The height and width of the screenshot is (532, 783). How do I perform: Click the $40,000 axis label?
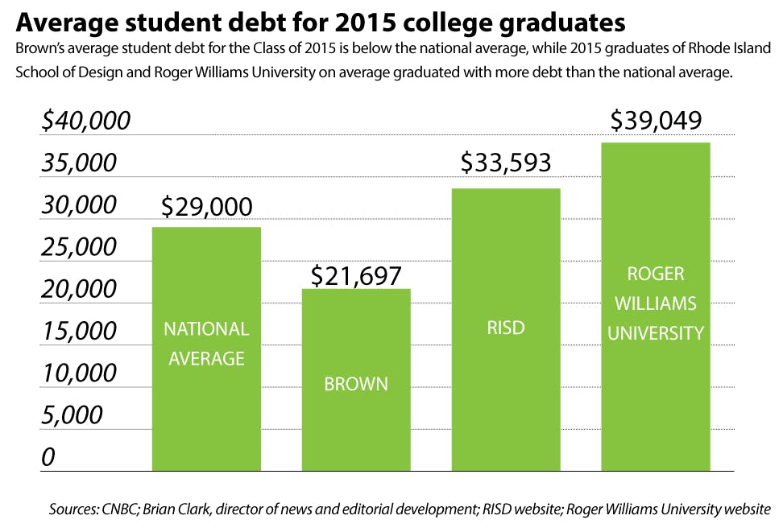[x=86, y=122]
